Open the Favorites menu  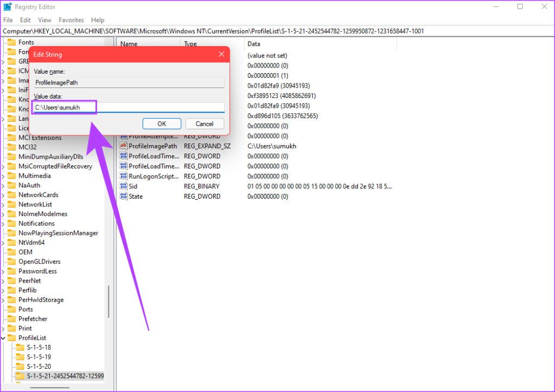click(71, 20)
